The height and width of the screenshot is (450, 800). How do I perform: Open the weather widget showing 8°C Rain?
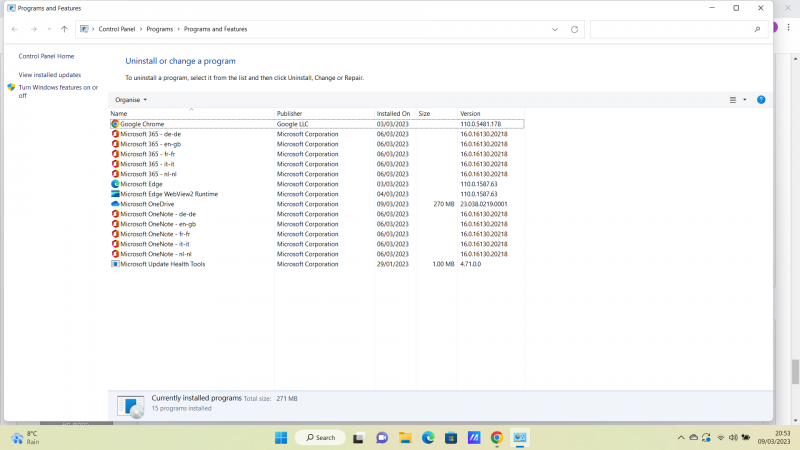pos(26,438)
